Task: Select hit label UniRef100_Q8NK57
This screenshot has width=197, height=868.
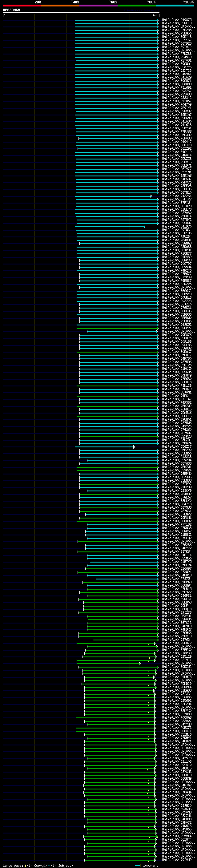Action: pyautogui.click(x=176, y=531)
